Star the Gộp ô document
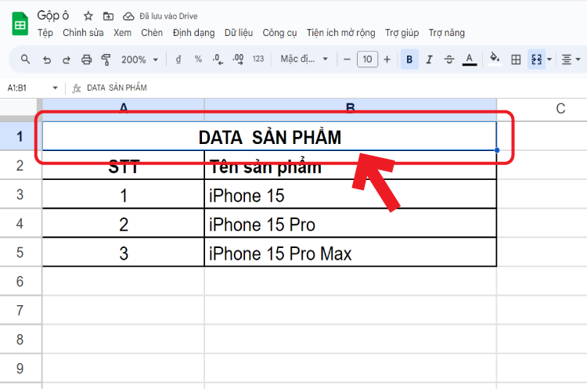This screenshot has width=587, height=392. pyautogui.click(x=88, y=16)
